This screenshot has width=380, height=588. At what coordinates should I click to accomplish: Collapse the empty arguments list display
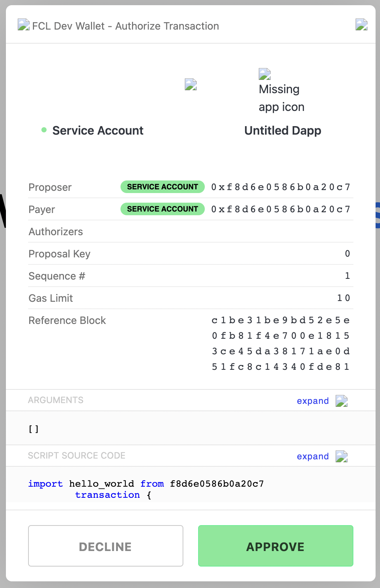[x=33, y=428]
